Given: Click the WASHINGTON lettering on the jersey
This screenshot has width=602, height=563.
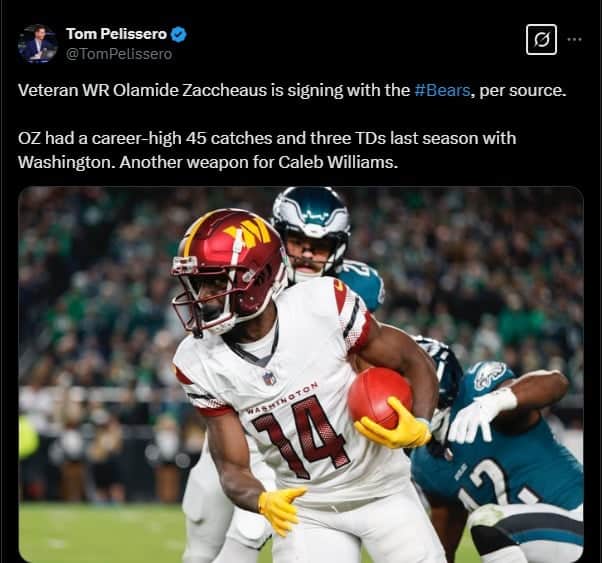Looking at the screenshot, I should click(x=282, y=397).
